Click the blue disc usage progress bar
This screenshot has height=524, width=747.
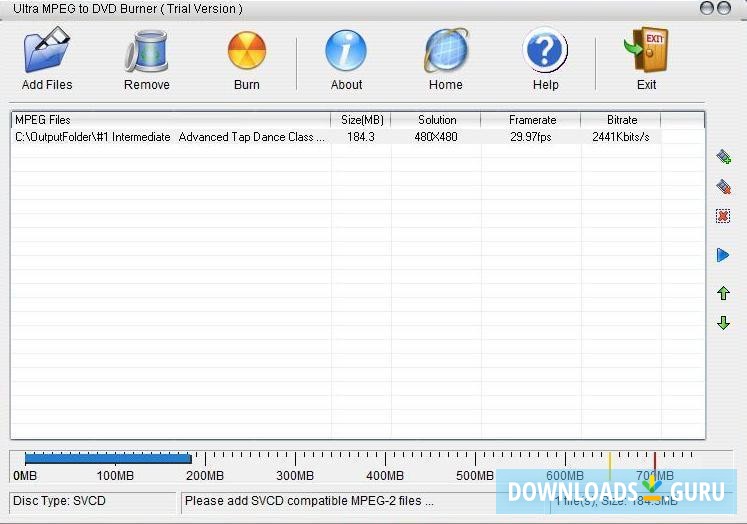click(x=108, y=459)
